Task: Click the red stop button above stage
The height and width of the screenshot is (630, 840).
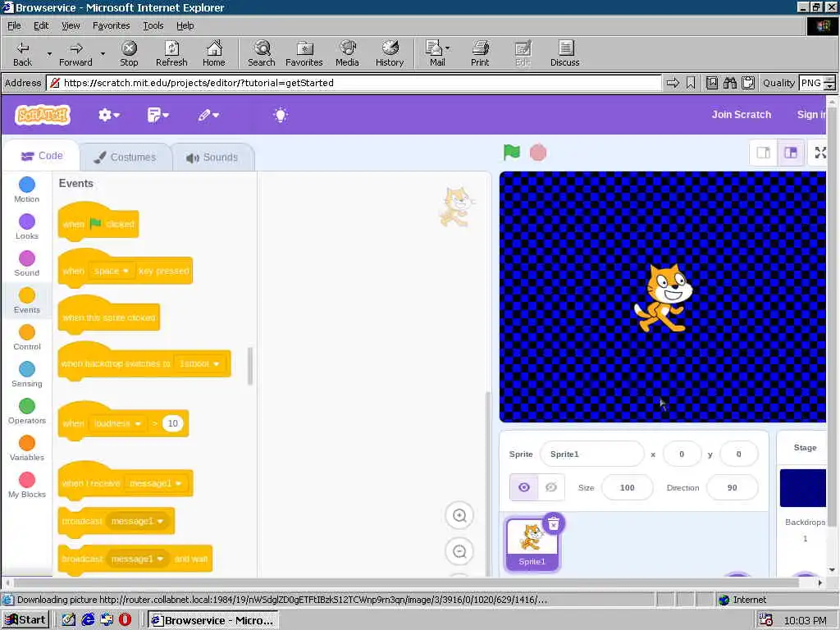Action: [x=538, y=153]
